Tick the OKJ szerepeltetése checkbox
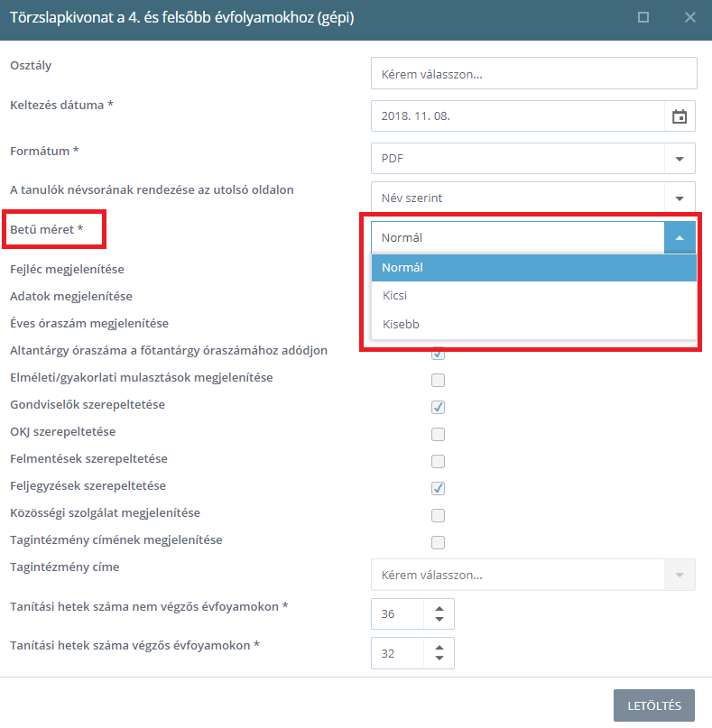 (x=438, y=434)
